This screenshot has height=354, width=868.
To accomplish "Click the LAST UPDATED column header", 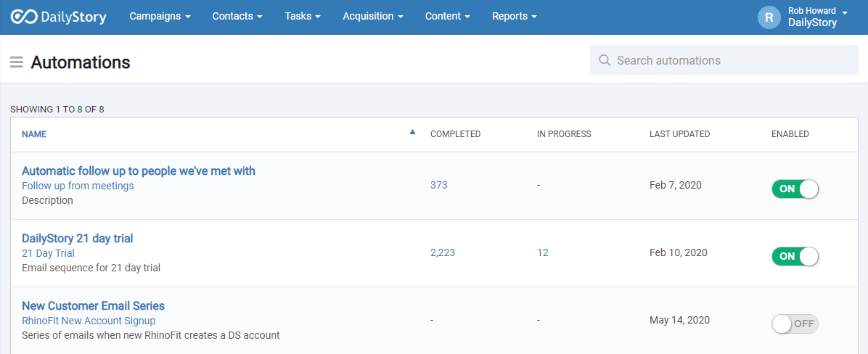I will (x=680, y=134).
